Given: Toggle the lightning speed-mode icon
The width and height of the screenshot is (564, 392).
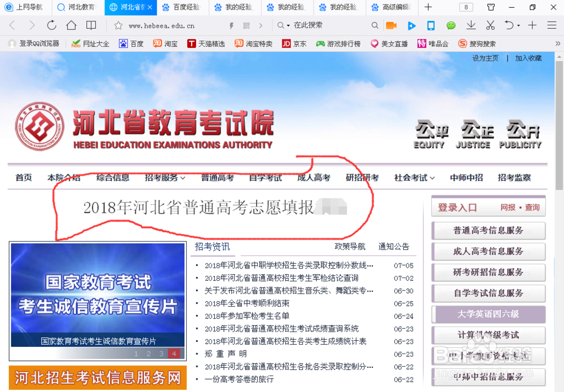Looking at the screenshot, I should 231,25.
